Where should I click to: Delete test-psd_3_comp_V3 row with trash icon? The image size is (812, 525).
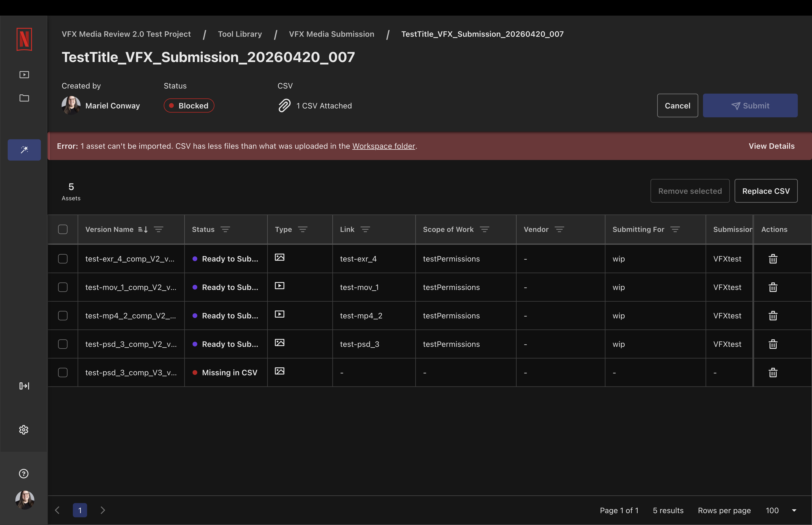coord(773,373)
